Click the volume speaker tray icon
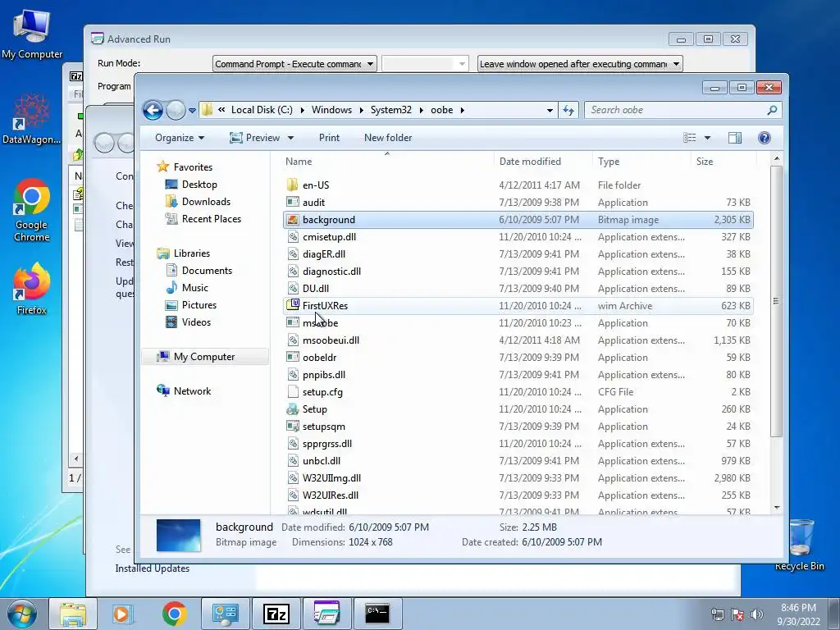Viewport: 840px width, 630px height. (757, 614)
